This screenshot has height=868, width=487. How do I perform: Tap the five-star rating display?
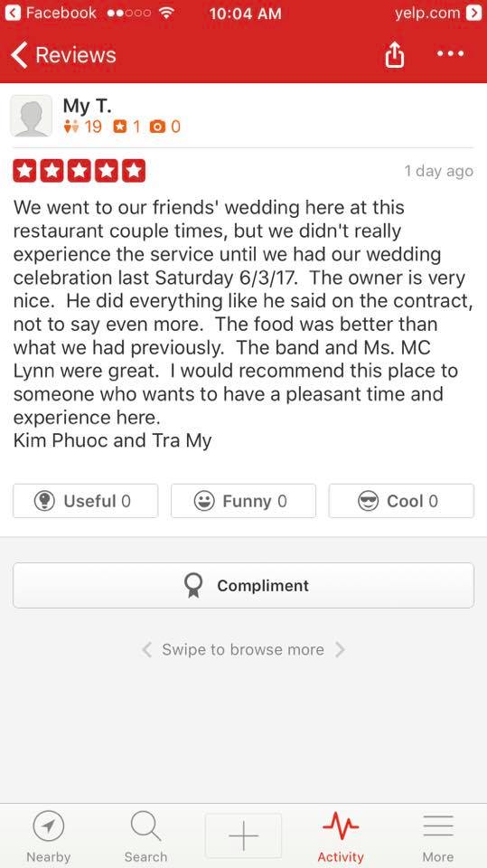point(80,171)
